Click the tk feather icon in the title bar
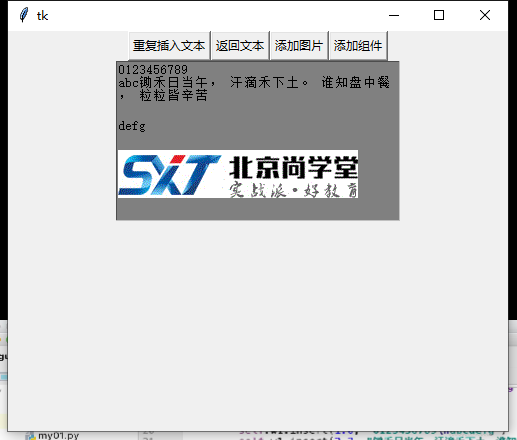This screenshot has width=517, height=440. [x=24, y=15]
